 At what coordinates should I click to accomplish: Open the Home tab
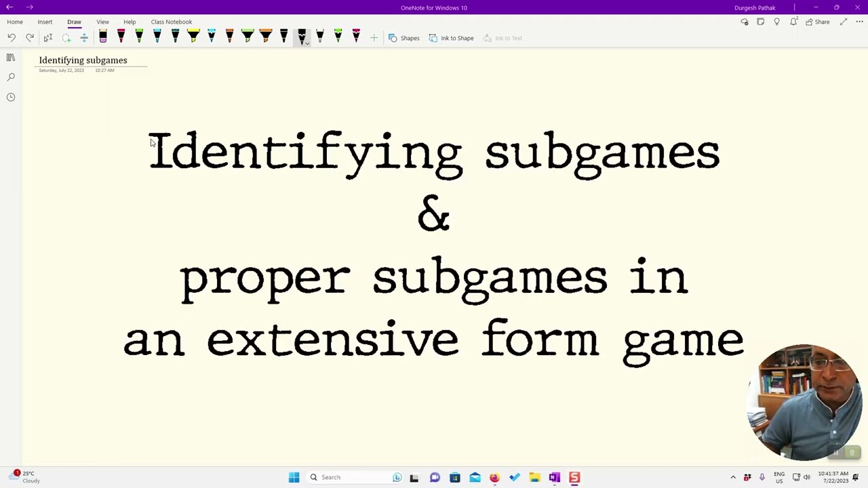15,22
